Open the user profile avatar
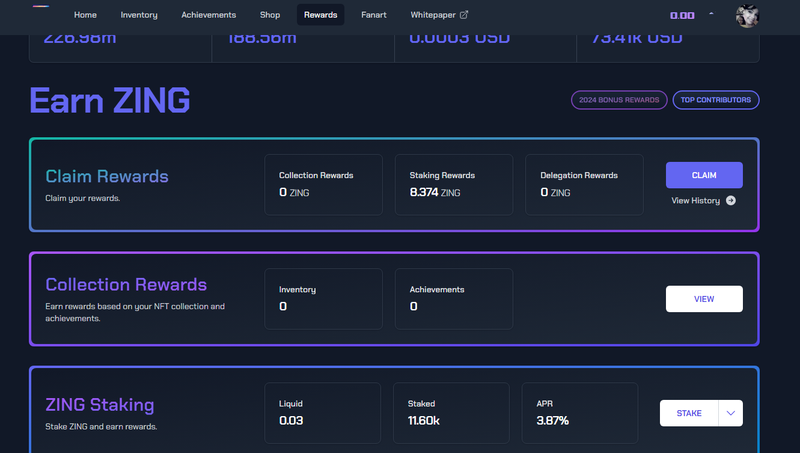The width and height of the screenshot is (800, 453). (747, 16)
